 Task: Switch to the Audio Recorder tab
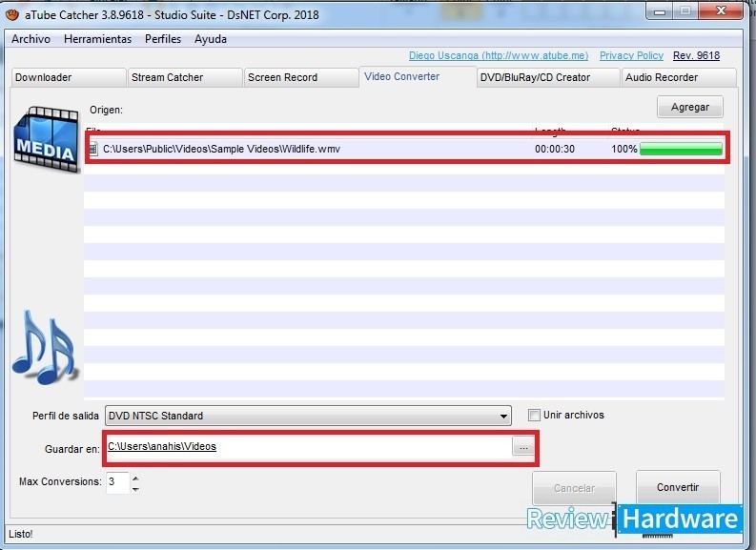click(x=679, y=77)
